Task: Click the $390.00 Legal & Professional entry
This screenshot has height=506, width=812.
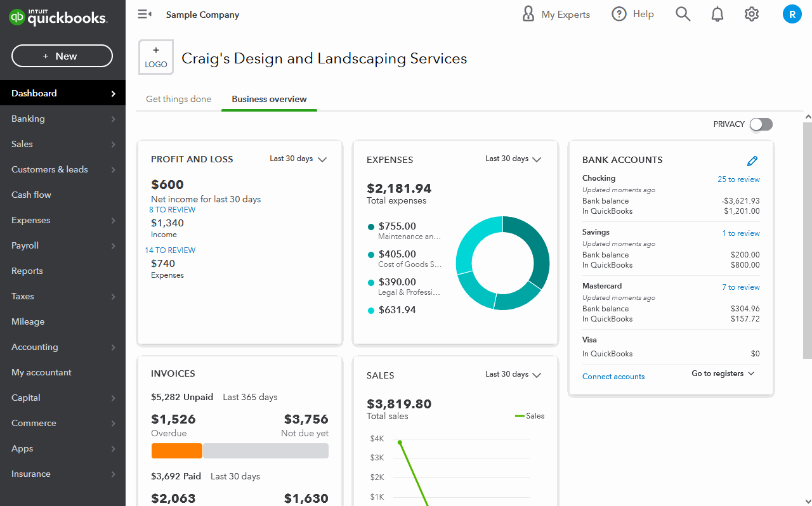Action: (404, 287)
